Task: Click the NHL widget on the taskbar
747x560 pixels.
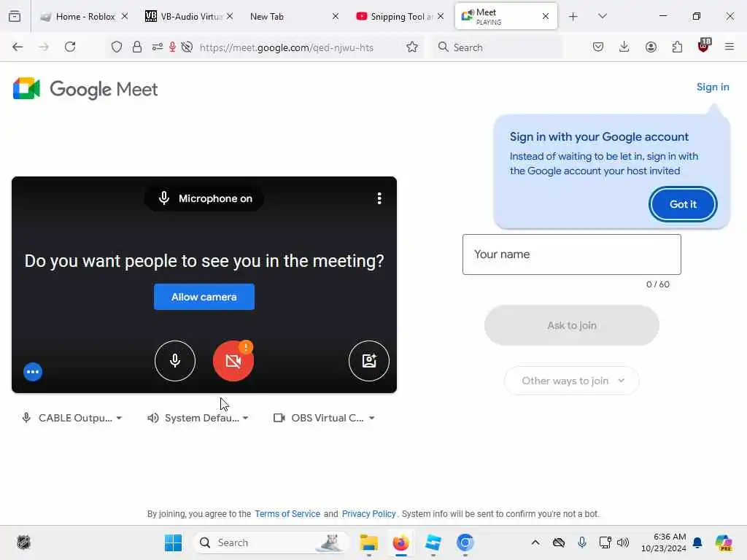Action: pyautogui.click(x=23, y=542)
